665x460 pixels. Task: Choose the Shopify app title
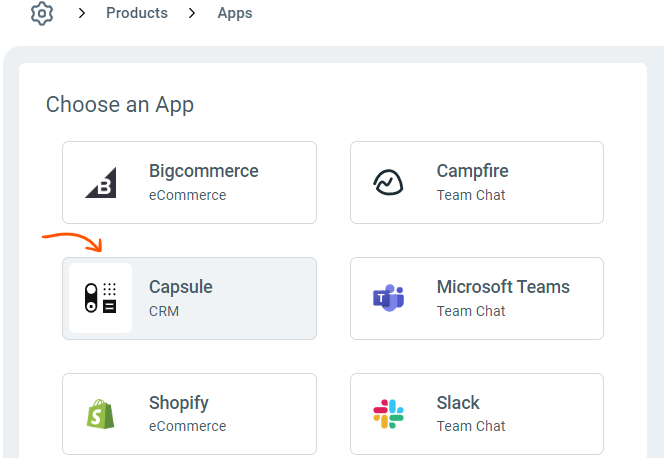178,403
